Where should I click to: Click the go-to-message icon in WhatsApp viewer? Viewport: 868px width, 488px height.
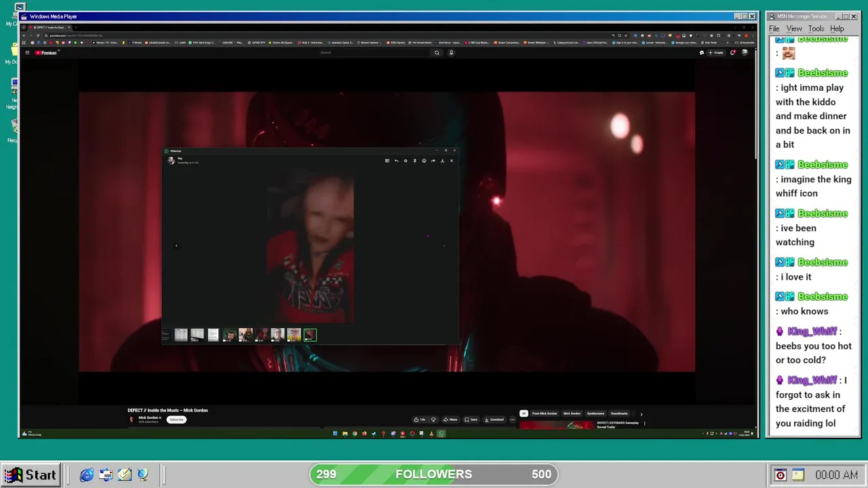click(x=387, y=161)
